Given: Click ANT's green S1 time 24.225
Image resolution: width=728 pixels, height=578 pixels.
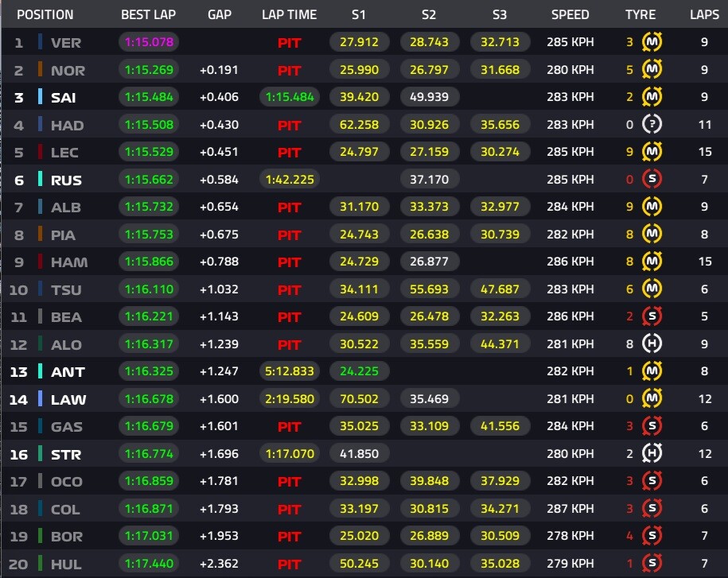Looking at the screenshot, I should coord(360,371).
